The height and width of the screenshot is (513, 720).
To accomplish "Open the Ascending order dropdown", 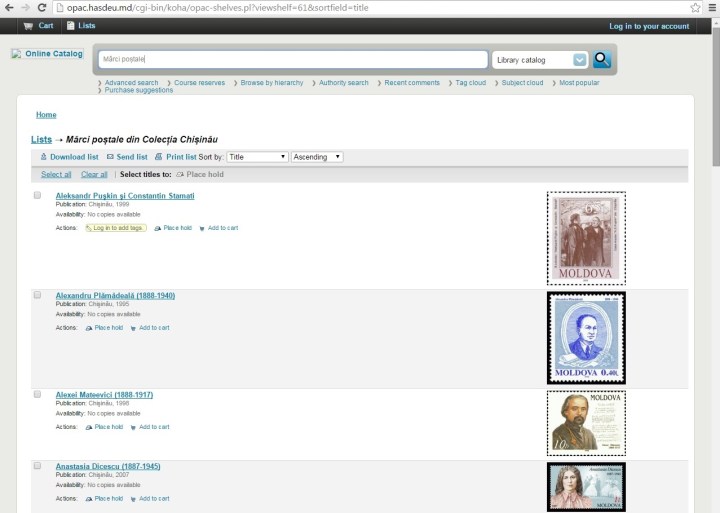I will pyautogui.click(x=317, y=157).
